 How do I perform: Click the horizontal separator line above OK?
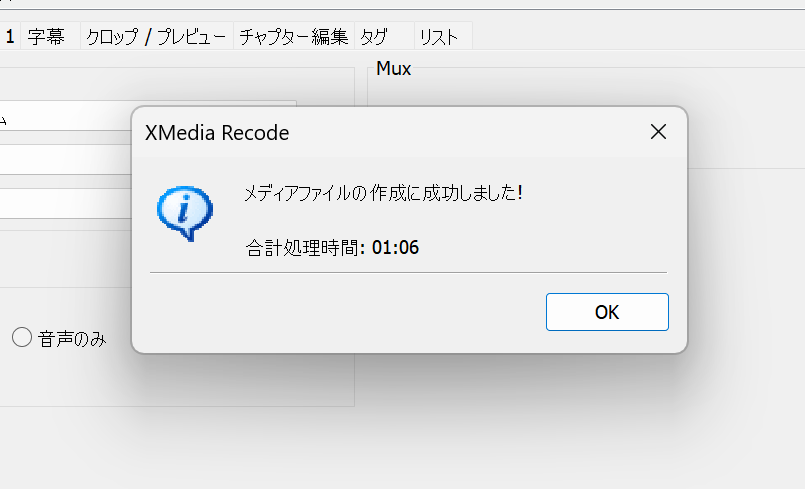(x=407, y=272)
